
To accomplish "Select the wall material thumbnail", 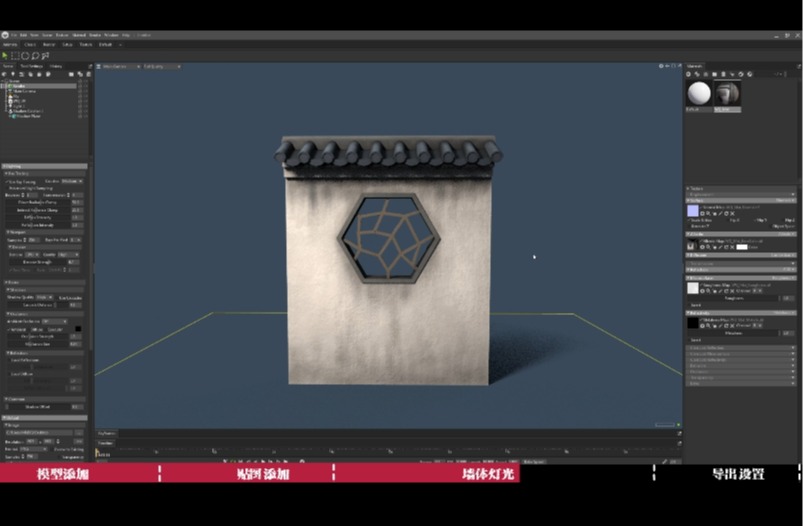I will pyautogui.click(x=727, y=93).
